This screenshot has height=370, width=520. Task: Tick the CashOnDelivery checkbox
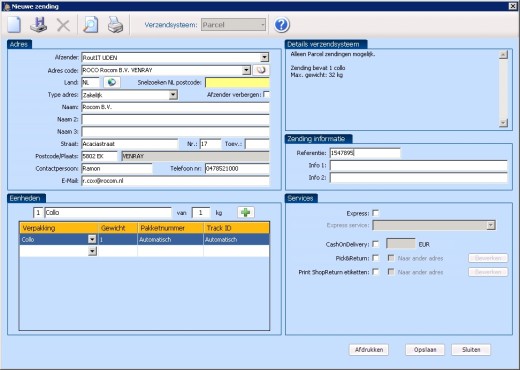coord(376,244)
